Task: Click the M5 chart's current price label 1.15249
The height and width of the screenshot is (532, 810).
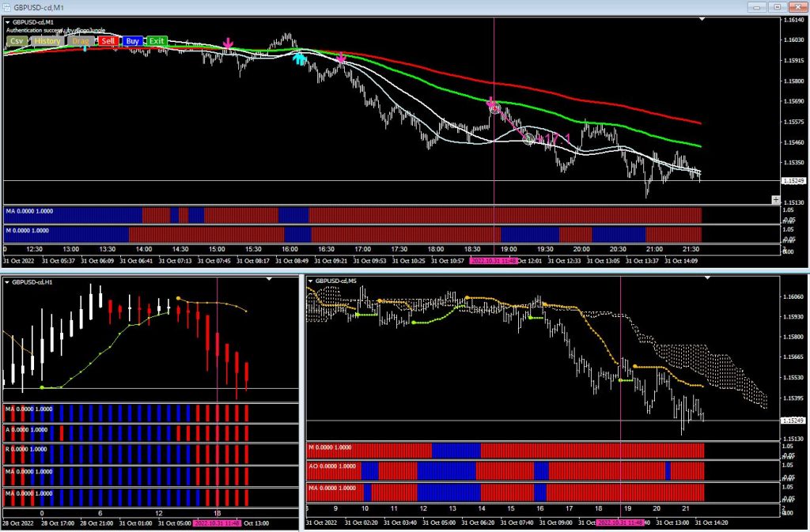Action: click(x=793, y=421)
